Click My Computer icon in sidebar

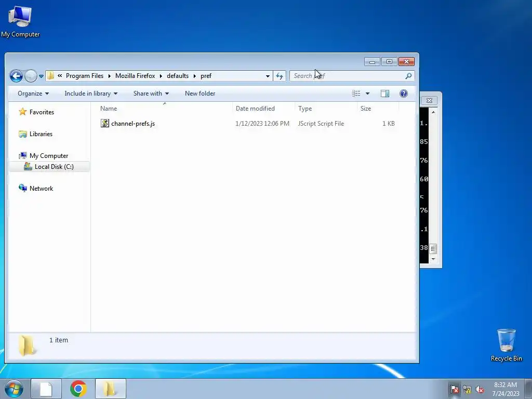[x=23, y=155]
